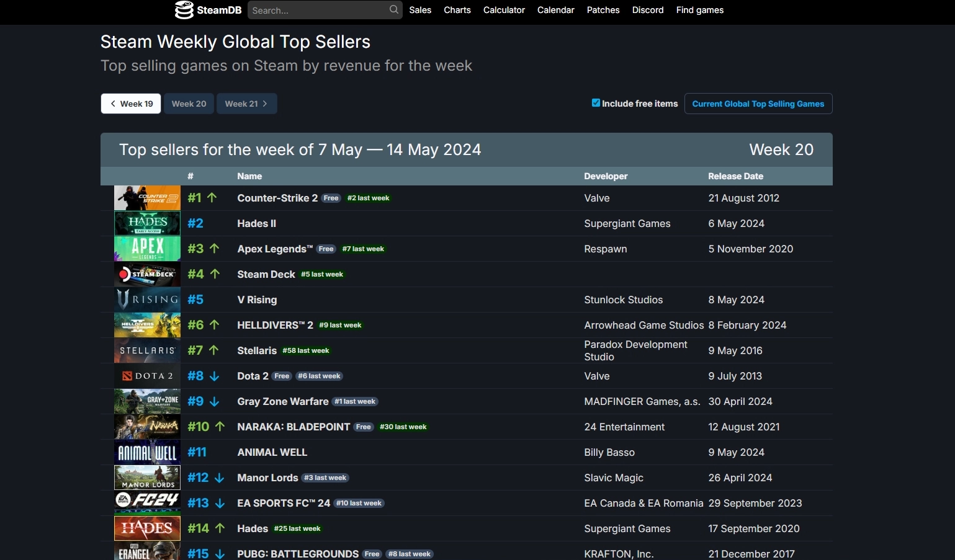Click Dota 2 game thumbnail
This screenshot has width=955, height=560.
147,376
